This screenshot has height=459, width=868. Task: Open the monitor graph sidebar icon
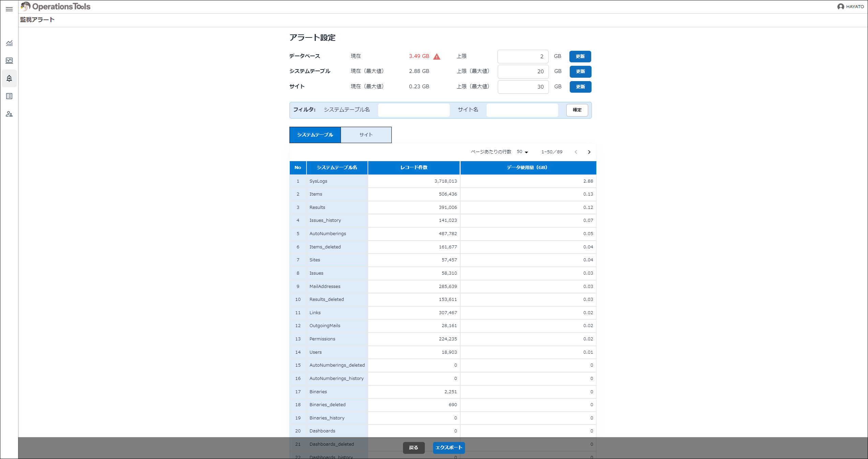9,61
